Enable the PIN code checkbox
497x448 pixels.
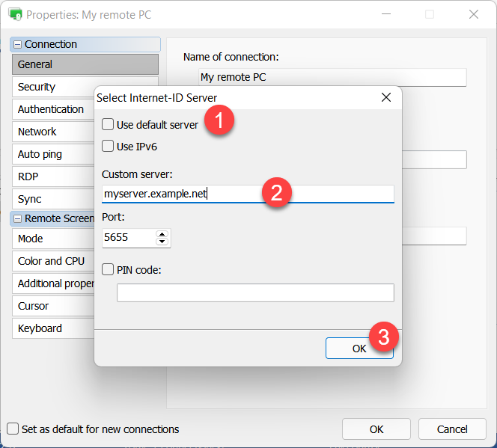[109, 269]
